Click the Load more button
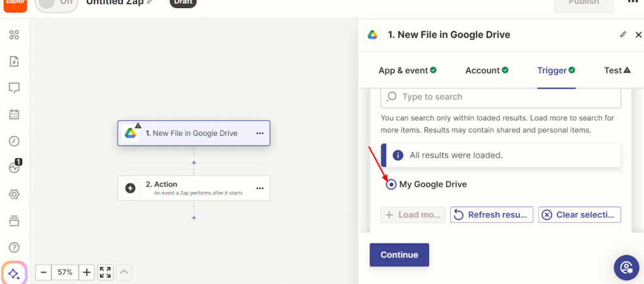 [x=413, y=215]
